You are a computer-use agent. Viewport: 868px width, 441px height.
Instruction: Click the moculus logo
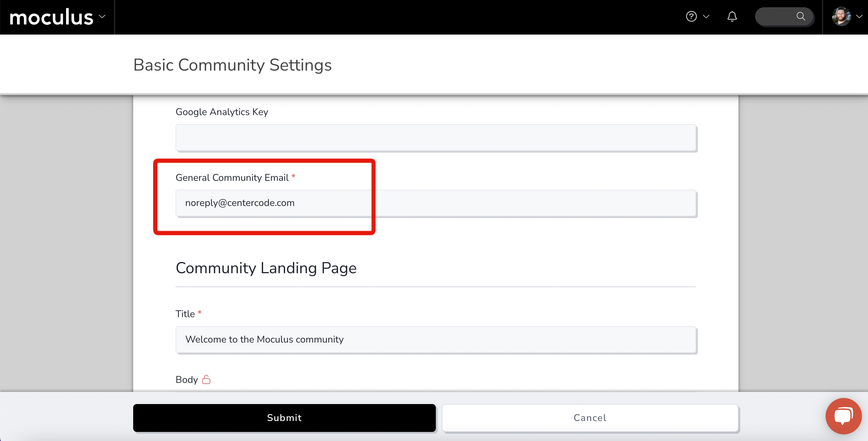51,17
